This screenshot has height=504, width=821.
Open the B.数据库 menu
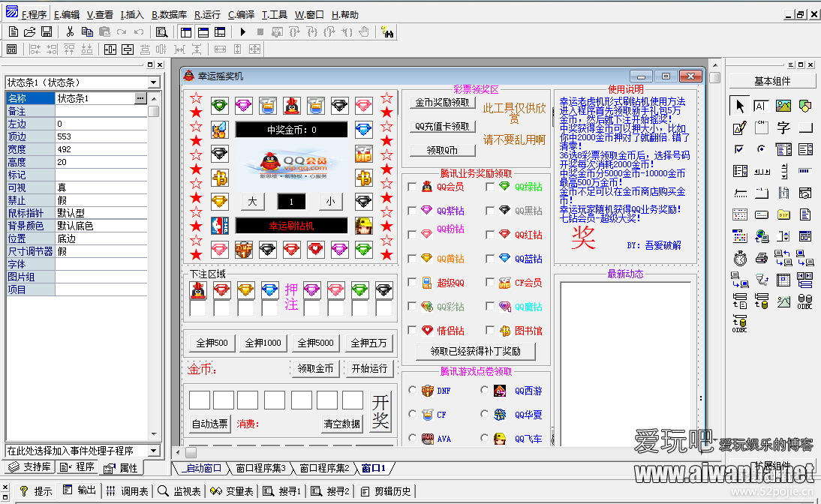(x=169, y=15)
